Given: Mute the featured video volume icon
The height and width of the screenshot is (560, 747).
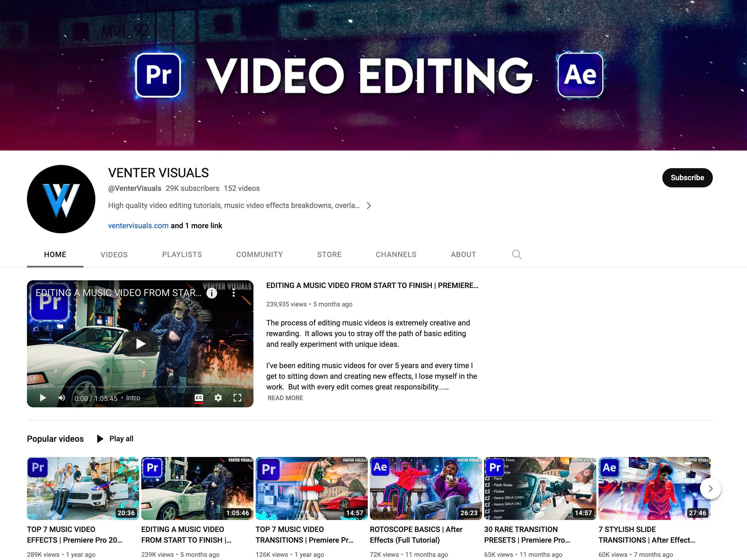Looking at the screenshot, I should pyautogui.click(x=62, y=398).
